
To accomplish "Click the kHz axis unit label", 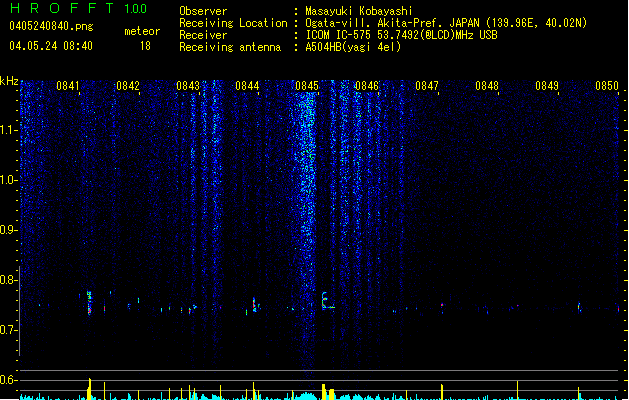I will 9,81.
